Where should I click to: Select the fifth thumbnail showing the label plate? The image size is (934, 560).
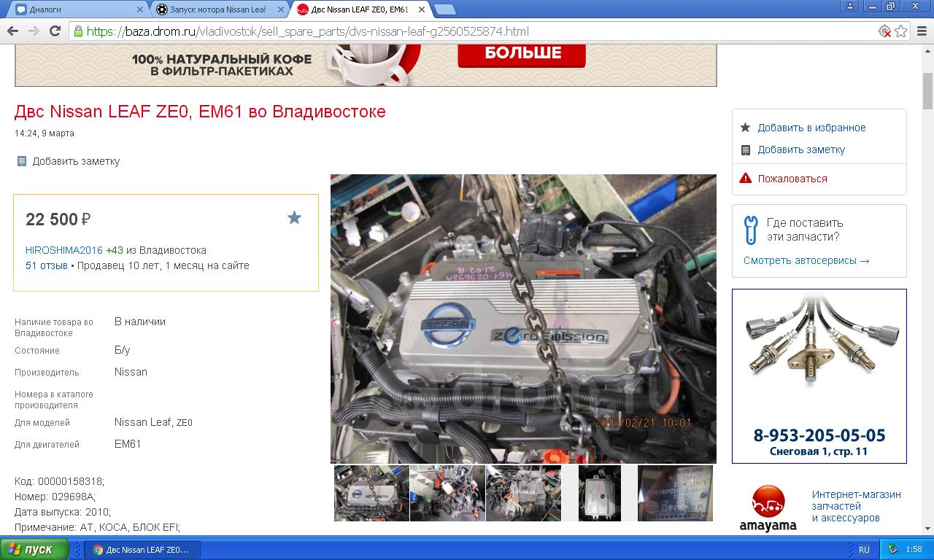coord(675,493)
